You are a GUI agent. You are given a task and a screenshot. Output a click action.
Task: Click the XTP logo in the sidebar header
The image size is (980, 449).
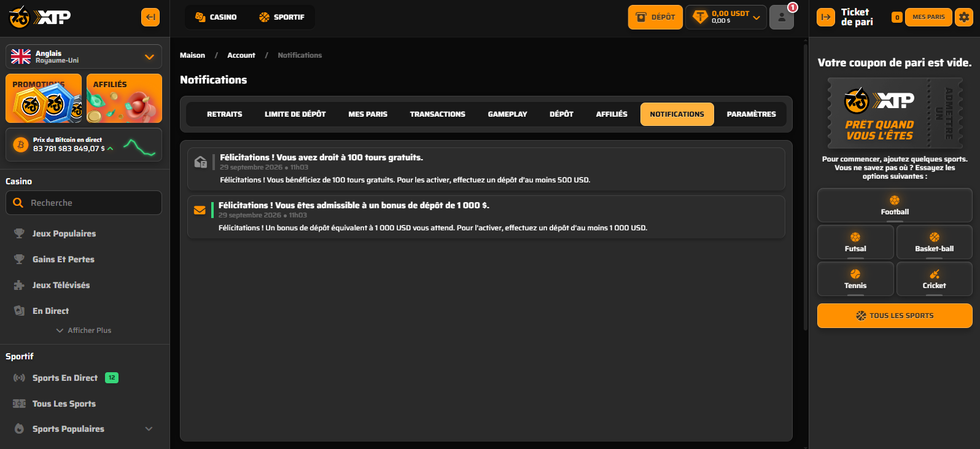click(40, 17)
